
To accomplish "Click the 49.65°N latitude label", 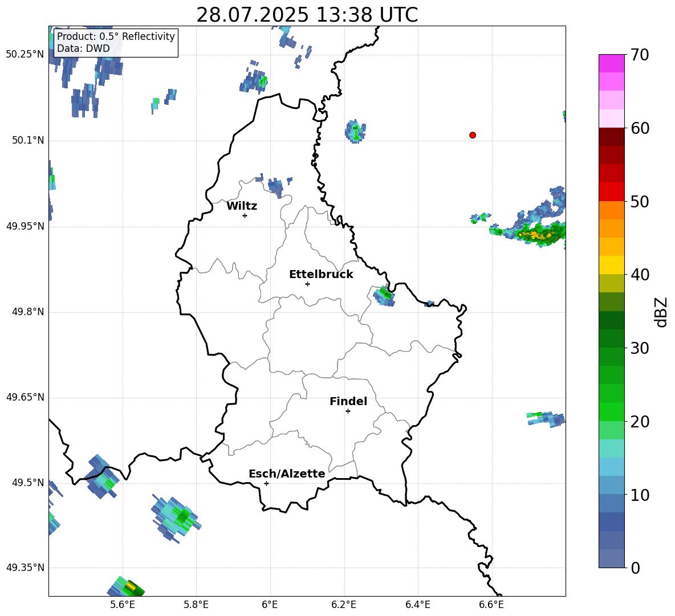I will click(25, 397).
